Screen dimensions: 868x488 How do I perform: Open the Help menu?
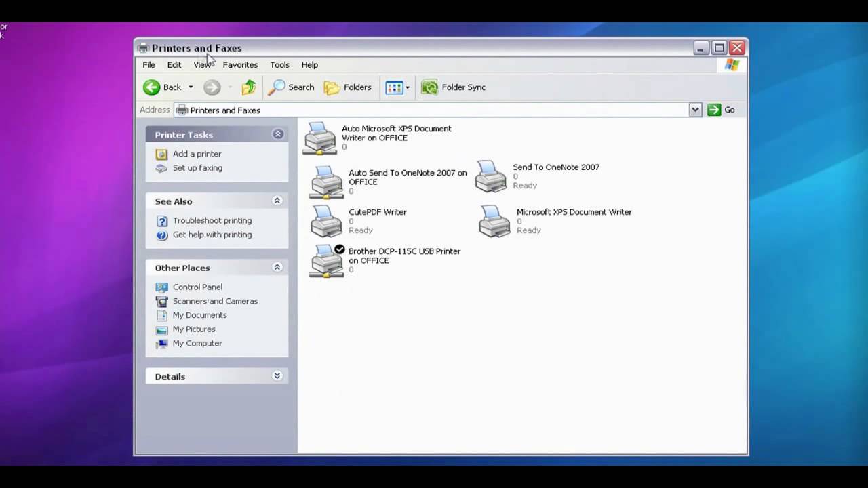pyautogui.click(x=309, y=65)
